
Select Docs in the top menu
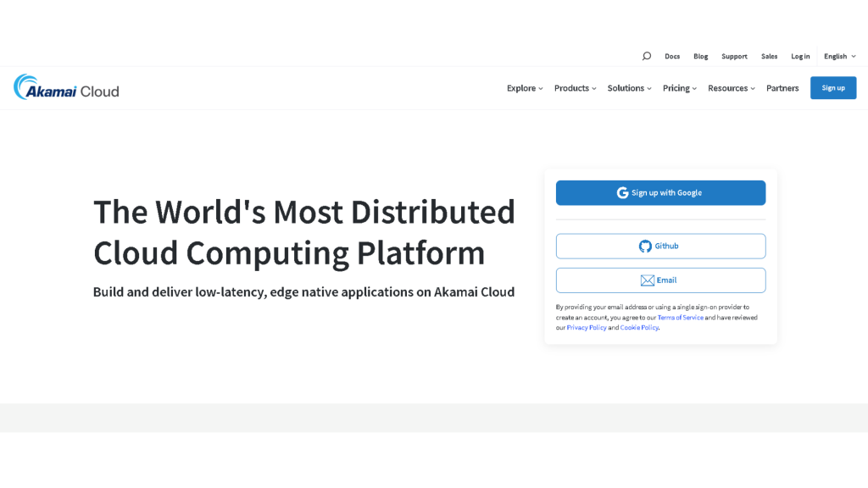pyautogui.click(x=672, y=56)
